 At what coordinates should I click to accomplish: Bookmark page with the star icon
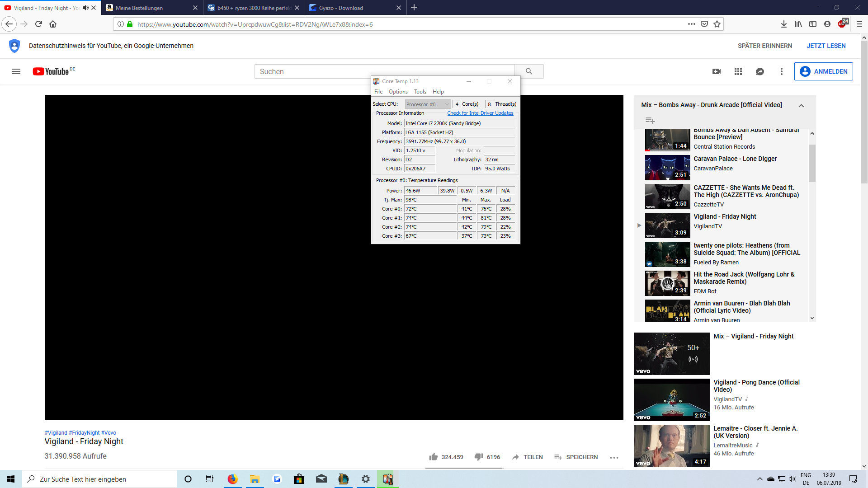(x=717, y=24)
